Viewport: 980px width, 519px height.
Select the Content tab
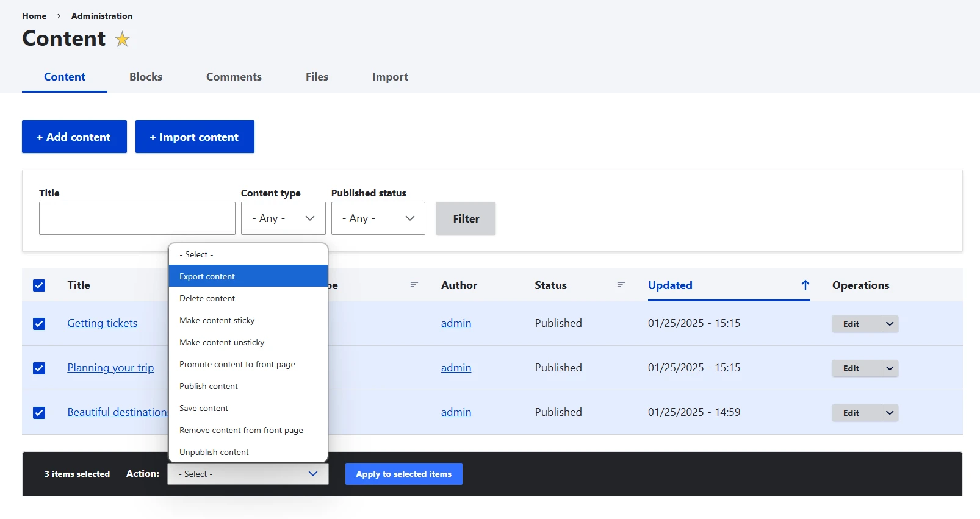tap(65, 77)
